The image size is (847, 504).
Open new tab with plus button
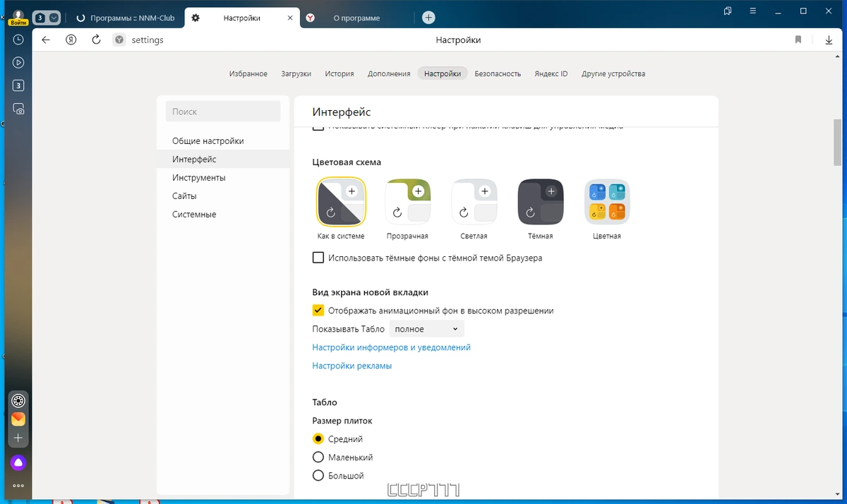pos(428,18)
